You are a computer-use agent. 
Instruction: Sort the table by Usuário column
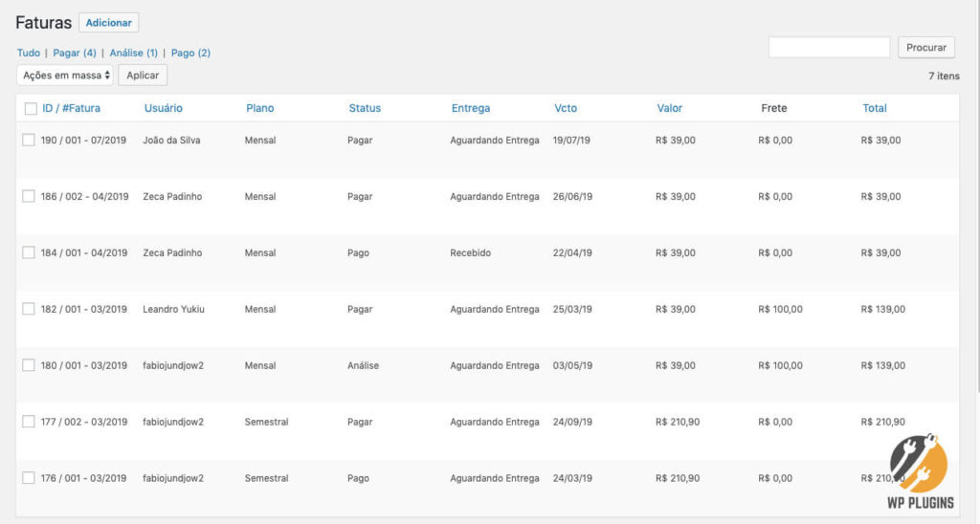[x=163, y=108]
